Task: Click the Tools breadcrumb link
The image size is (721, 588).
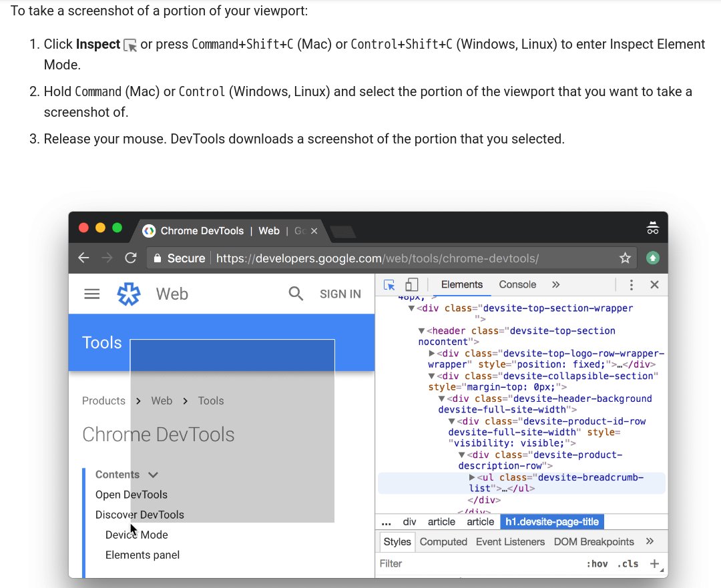Action: pyautogui.click(x=211, y=401)
